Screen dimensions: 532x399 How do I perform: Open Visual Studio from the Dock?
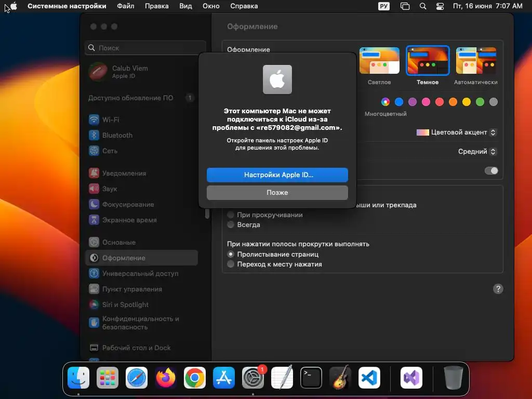411,378
